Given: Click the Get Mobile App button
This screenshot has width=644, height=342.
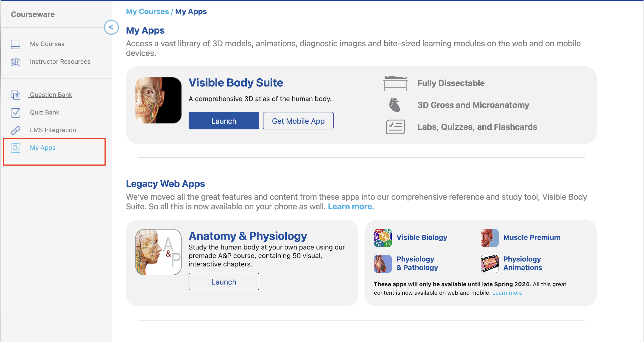Looking at the screenshot, I should point(298,121).
